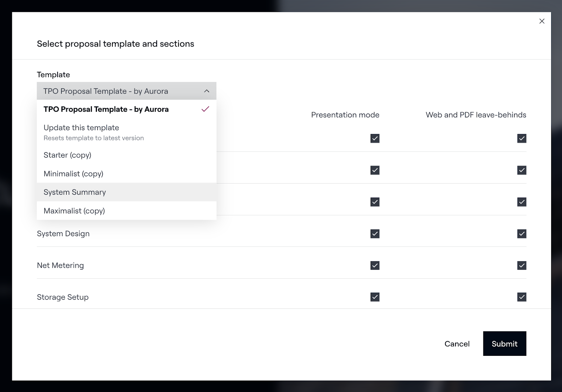Toggle Storage Setup Presentation mode checkbox
The height and width of the screenshot is (392, 562).
pyautogui.click(x=375, y=297)
